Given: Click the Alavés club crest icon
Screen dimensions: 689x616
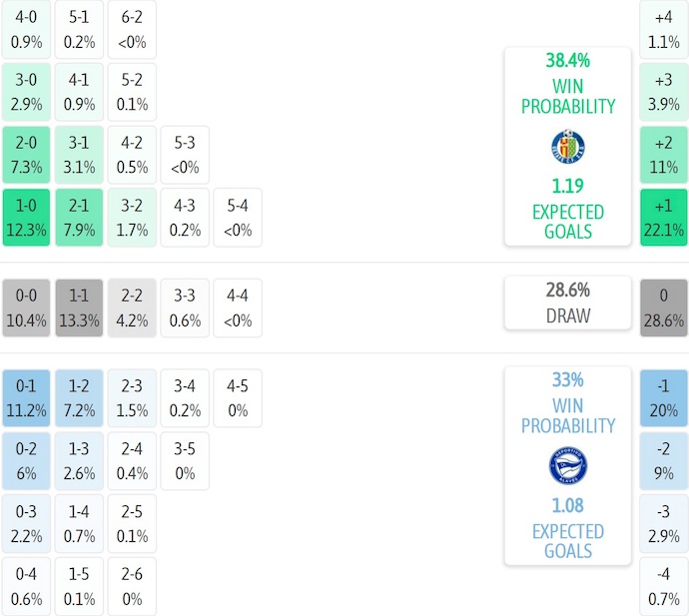Looking at the screenshot, I should coord(567,466).
